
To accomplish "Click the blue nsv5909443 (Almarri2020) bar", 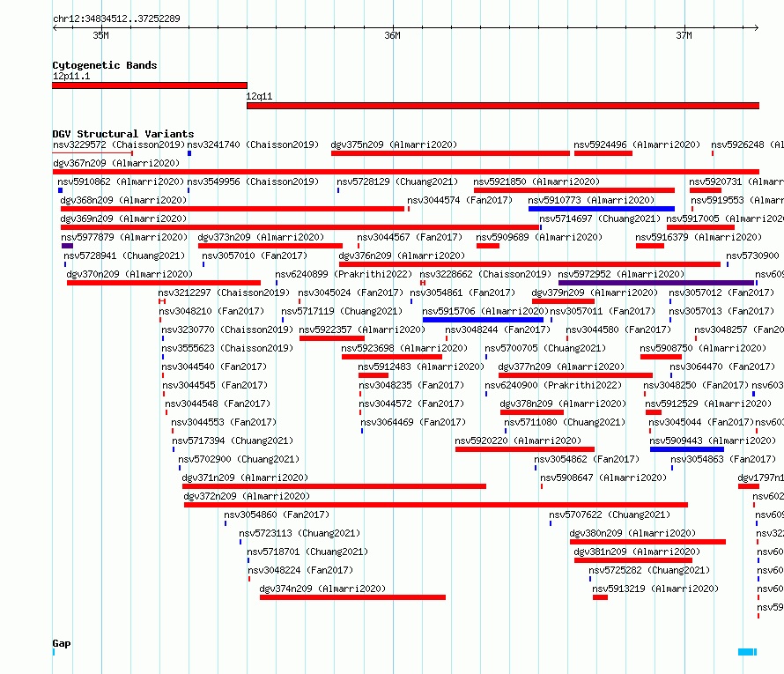I will 687,449.
